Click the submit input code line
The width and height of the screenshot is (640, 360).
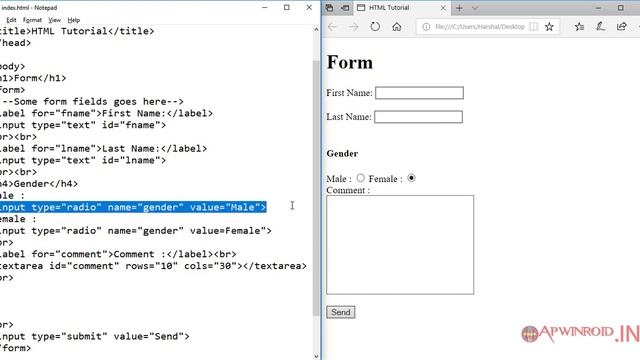95,336
